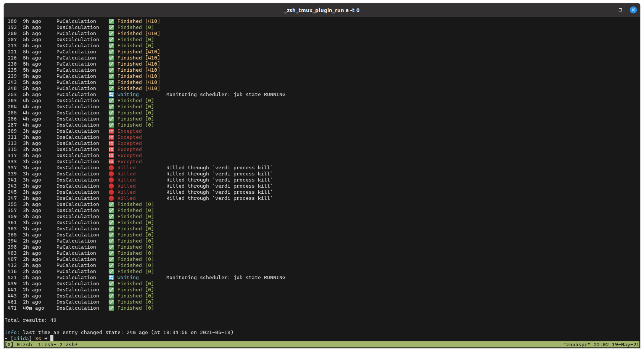Click the checkmark icon on DosCalculation 192
Image resolution: width=644 pixels, height=352 pixels.
(111, 27)
